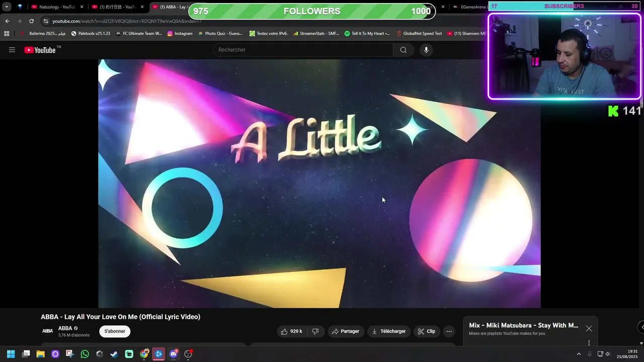Go to YouTube home via logo
The height and width of the screenshot is (362, 644).
[40, 50]
